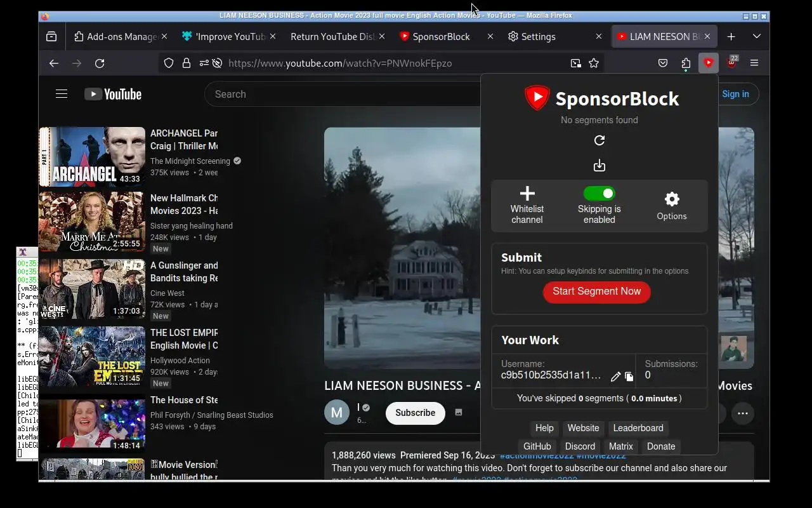Click Whitelist channel plus icon

click(527, 194)
